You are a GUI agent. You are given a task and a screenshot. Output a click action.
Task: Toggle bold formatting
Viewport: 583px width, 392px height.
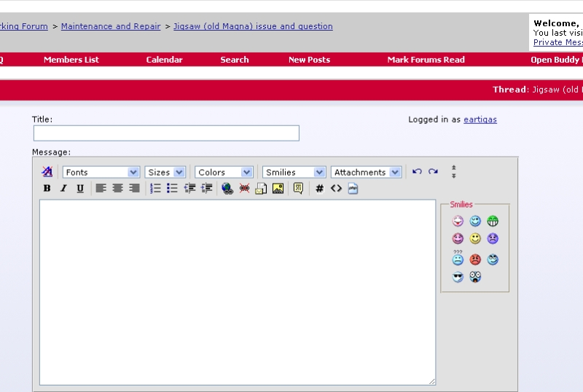point(47,188)
